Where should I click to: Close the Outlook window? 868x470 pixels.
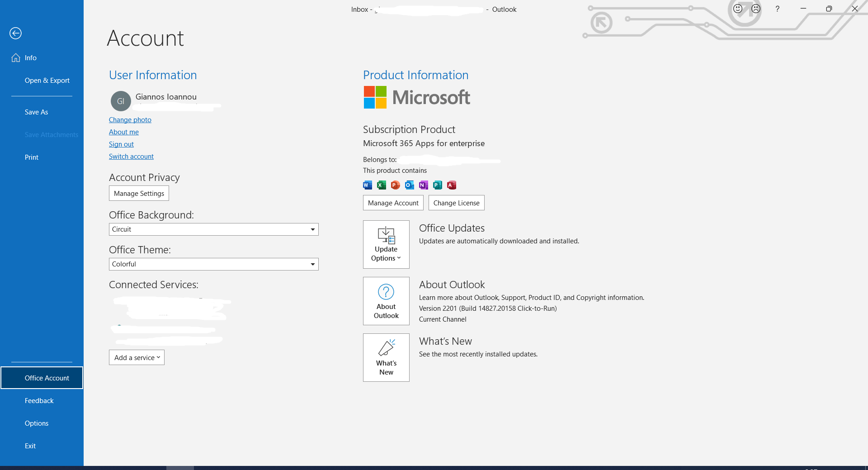pos(855,9)
